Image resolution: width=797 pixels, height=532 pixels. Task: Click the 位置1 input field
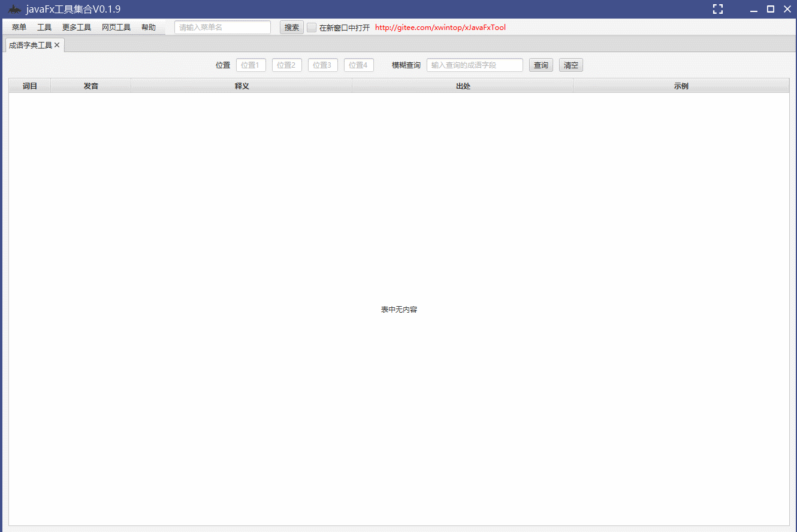(251, 65)
